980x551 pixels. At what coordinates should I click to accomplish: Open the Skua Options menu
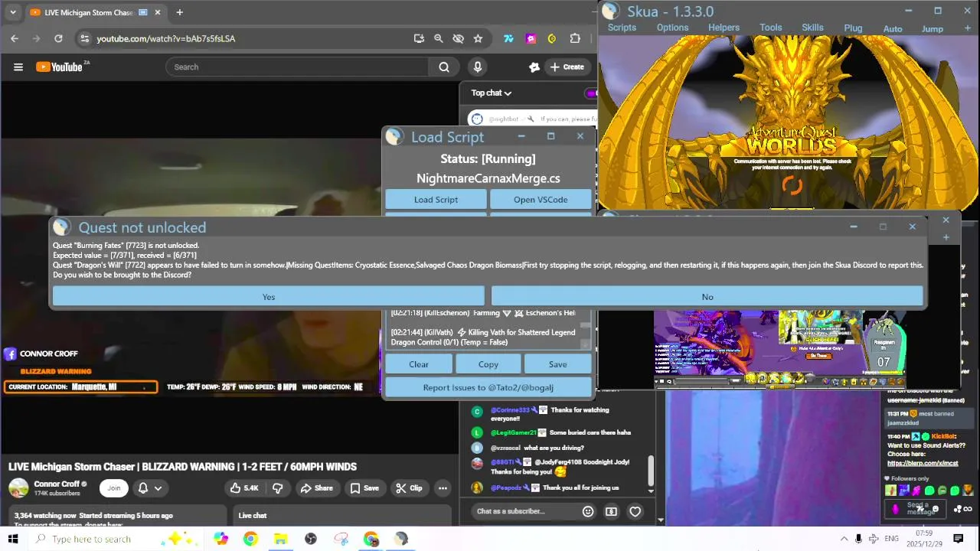click(672, 28)
